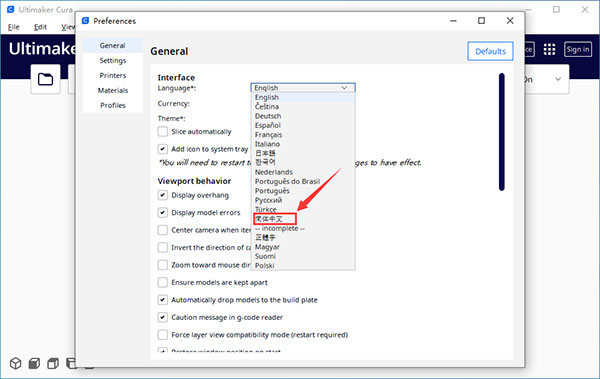Screen dimensions: 600x379
Task: Open the Printers preferences page
Action: click(x=112, y=75)
